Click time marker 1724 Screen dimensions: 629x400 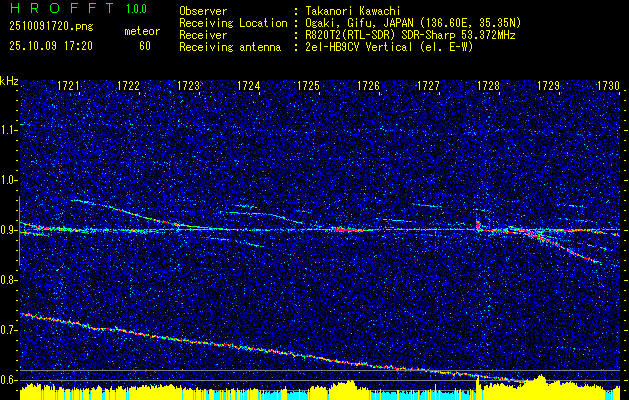coord(249,86)
